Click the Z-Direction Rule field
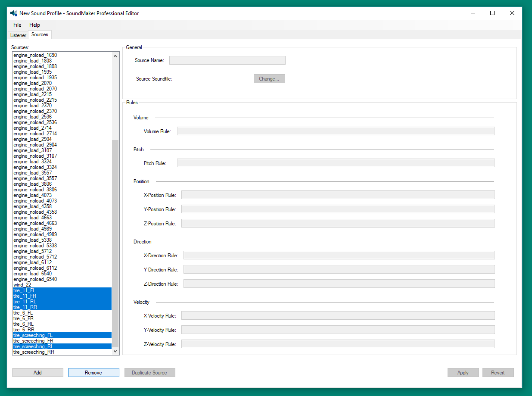Screen dimensions: 532x396 click(339, 284)
